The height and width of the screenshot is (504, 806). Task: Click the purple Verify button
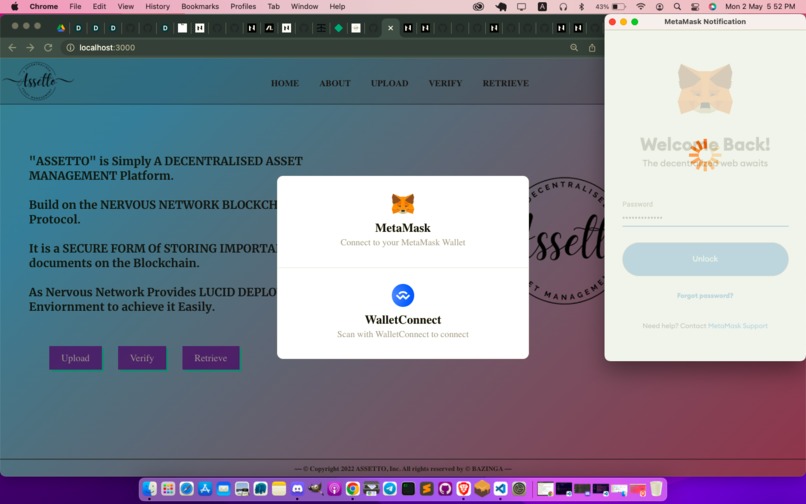[x=142, y=358]
